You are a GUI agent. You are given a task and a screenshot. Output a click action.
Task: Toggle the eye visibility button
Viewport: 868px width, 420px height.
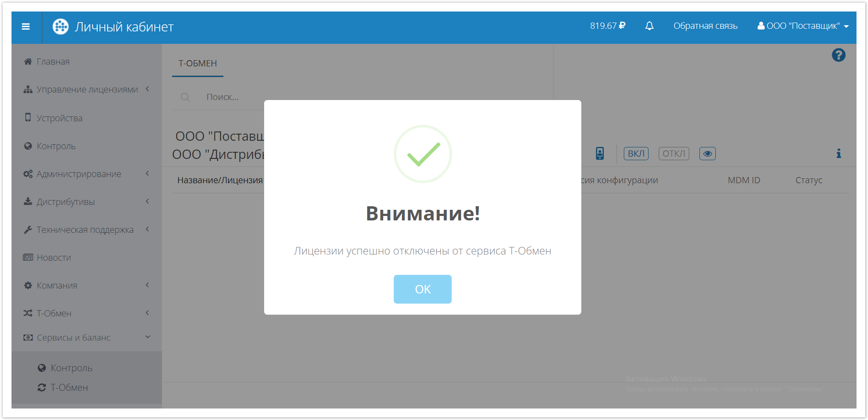pyautogui.click(x=707, y=154)
